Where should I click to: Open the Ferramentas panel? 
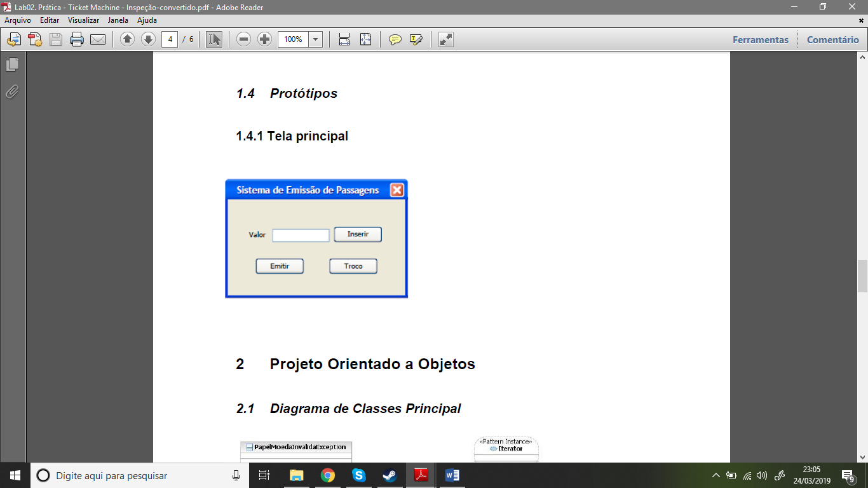point(761,39)
